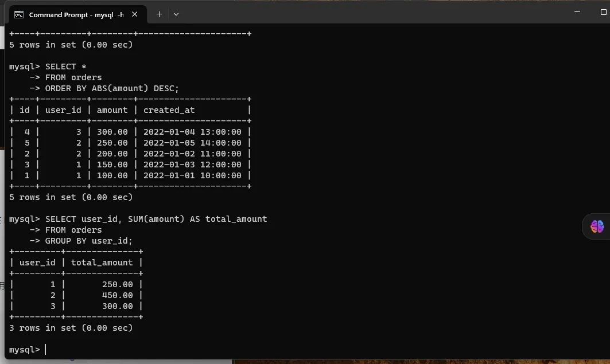Click the ORDER BY ABS(amount) DESC line
The height and width of the screenshot is (364, 610).
point(112,88)
